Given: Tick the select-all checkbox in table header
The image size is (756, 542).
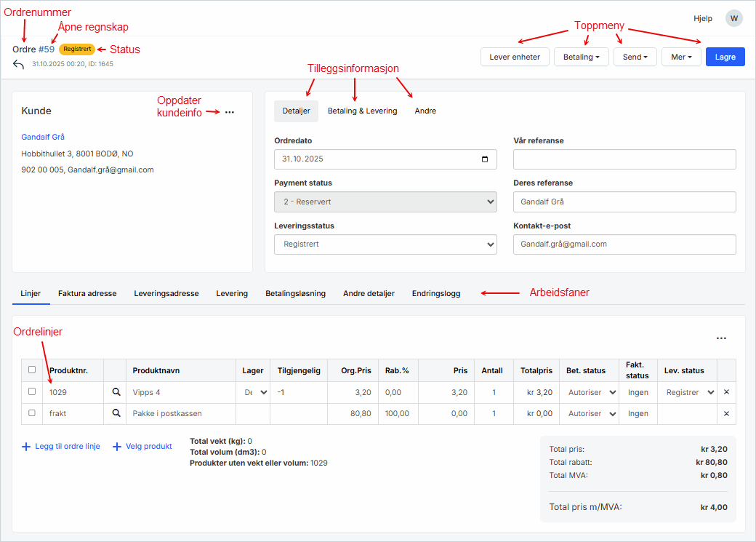Looking at the screenshot, I should tap(31, 370).
